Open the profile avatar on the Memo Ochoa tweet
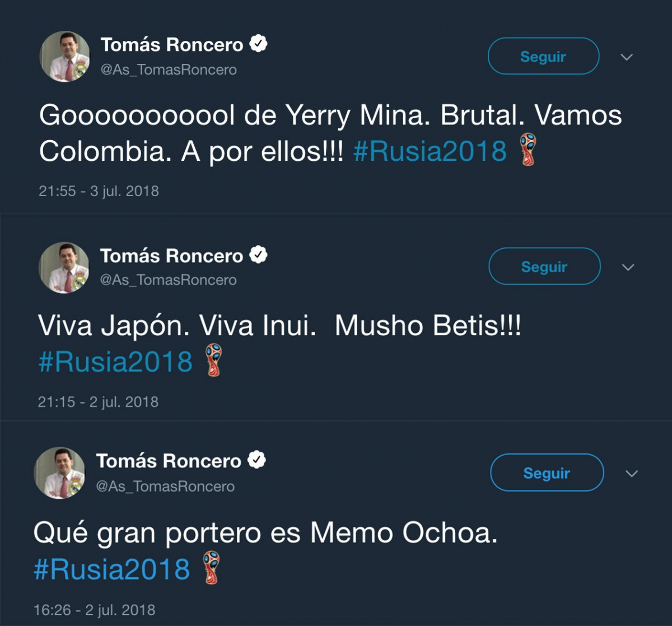 pos(60,473)
